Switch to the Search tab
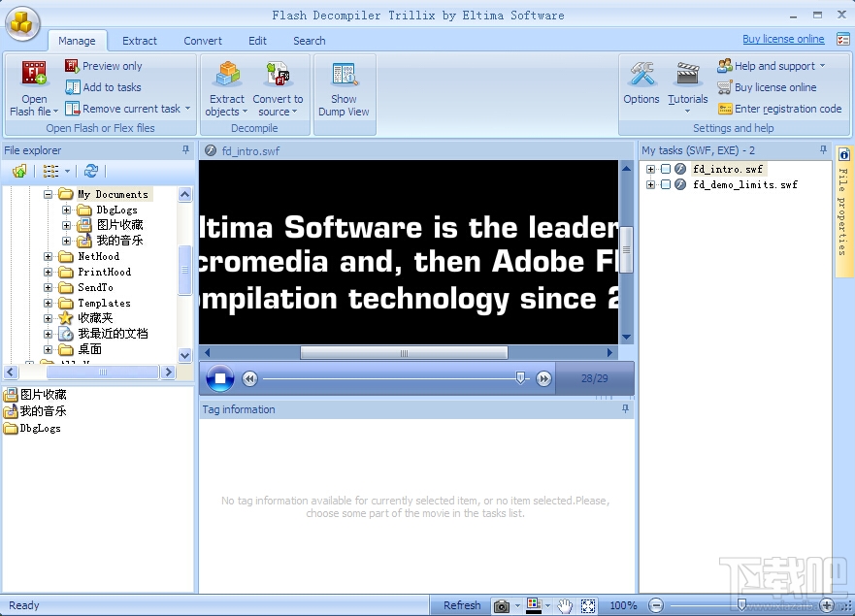This screenshot has height=616, width=855. click(x=310, y=41)
